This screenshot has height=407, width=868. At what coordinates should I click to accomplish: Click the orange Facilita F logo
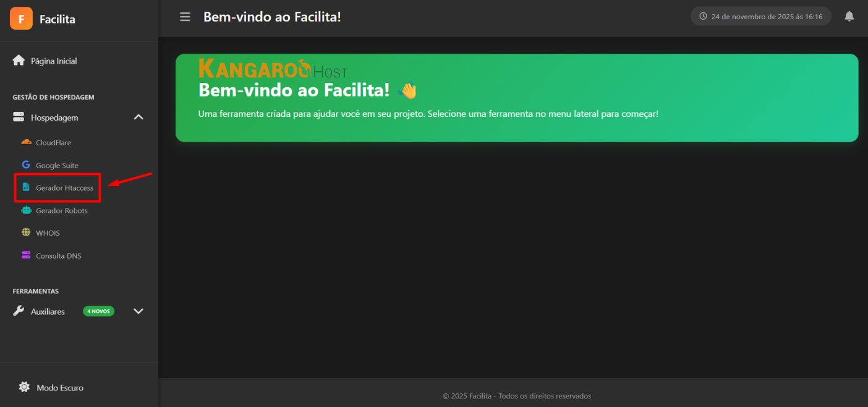tap(21, 19)
